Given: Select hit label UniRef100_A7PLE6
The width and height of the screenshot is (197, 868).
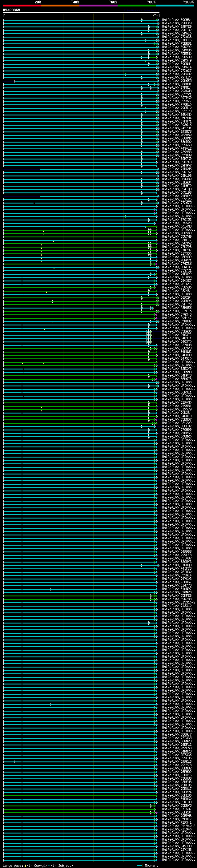Looking at the screenshot, I should click(x=177, y=40).
